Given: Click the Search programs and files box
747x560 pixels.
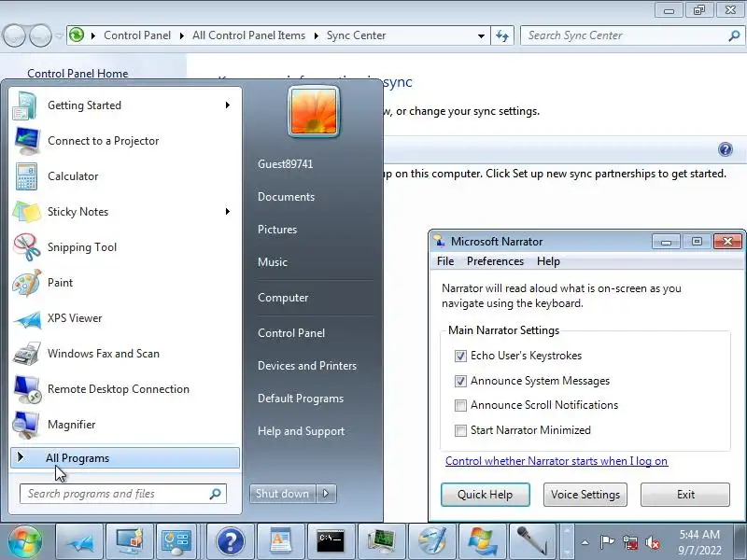Looking at the screenshot, I should point(123,494).
